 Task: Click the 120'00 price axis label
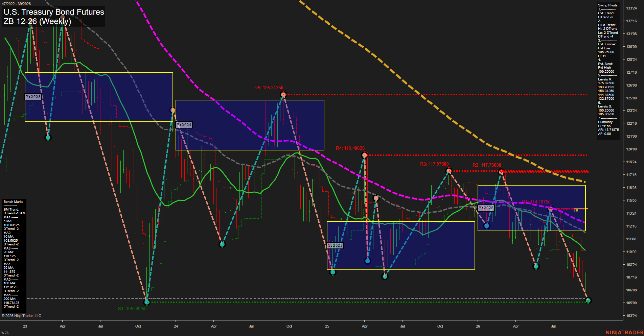point(631,149)
